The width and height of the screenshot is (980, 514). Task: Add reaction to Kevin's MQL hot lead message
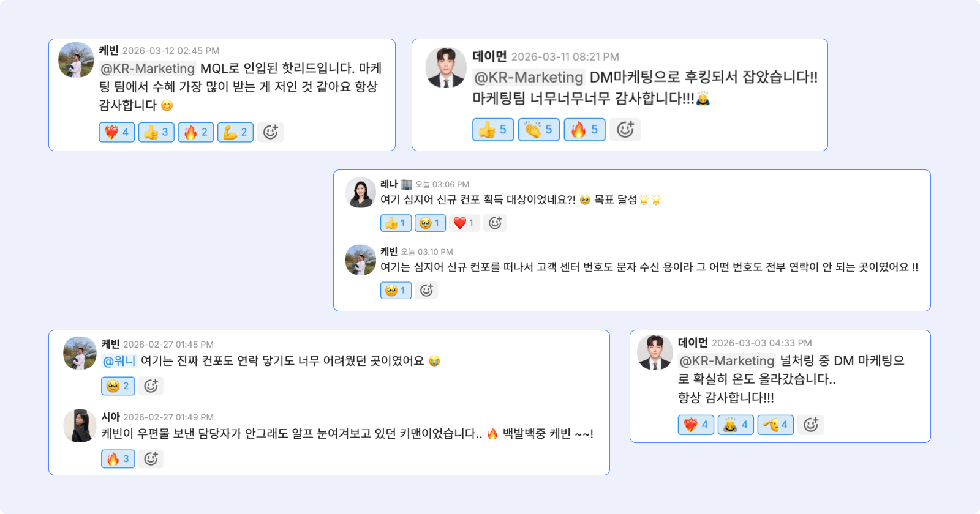click(270, 132)
